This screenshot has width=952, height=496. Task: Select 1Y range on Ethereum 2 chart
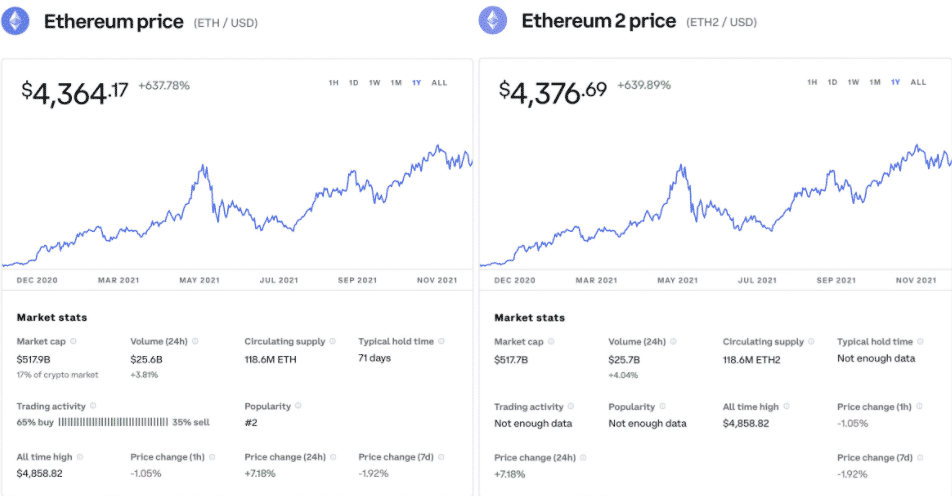(x=896, y=82)
